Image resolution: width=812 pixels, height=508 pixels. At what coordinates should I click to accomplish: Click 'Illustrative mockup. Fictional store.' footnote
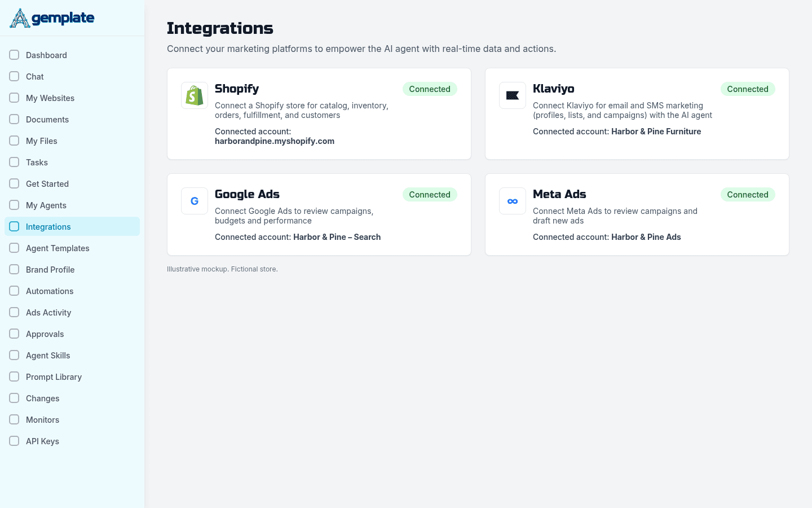tap(222, 269)
